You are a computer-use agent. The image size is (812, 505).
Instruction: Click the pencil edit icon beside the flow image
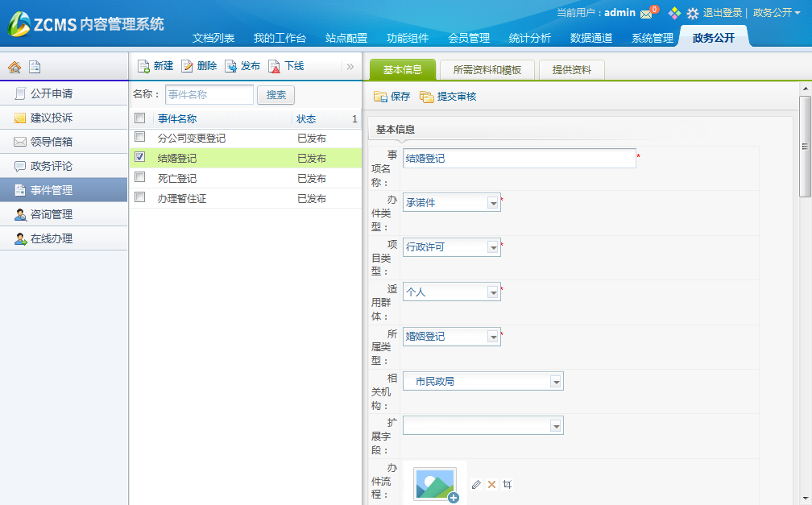pyautogui.click(x=476, y=484)
